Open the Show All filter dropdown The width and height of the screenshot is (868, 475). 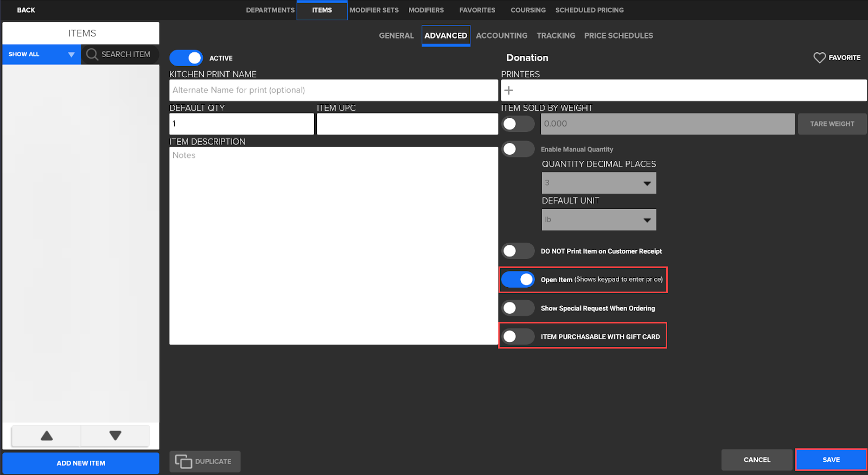click(x=41, y=54)
